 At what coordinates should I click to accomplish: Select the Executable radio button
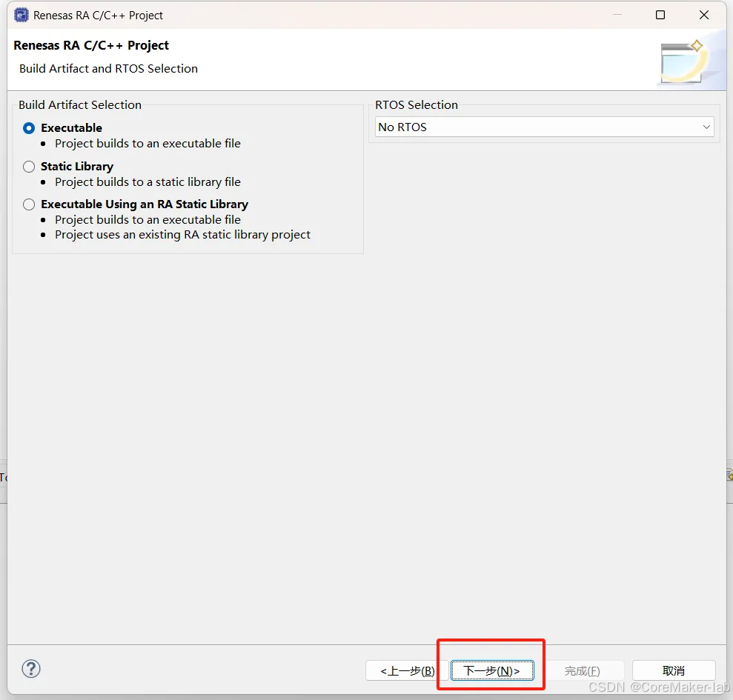(29, 128)
